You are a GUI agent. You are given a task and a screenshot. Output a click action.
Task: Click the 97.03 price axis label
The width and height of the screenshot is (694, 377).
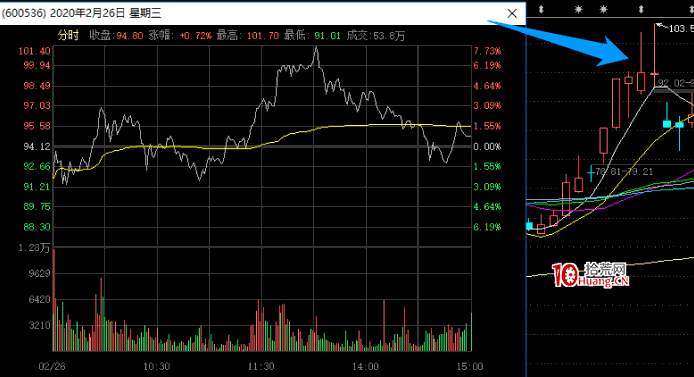pyautogui.click(x=37, y=105)
